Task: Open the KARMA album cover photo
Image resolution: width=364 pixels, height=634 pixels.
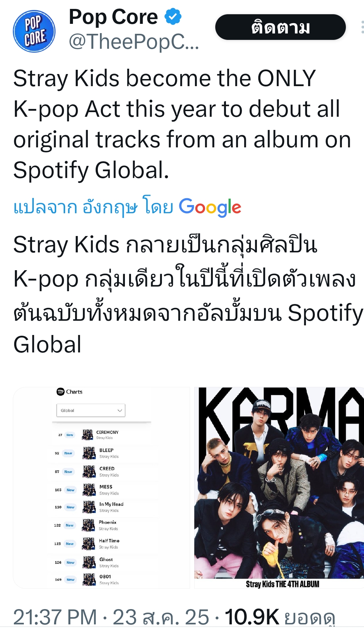Action: coord(279,488)
